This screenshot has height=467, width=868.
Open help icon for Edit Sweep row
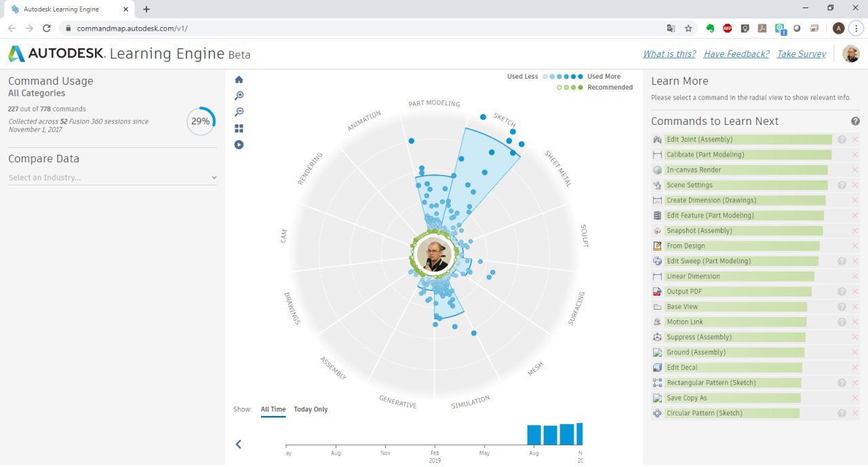(x=842, y=261)
